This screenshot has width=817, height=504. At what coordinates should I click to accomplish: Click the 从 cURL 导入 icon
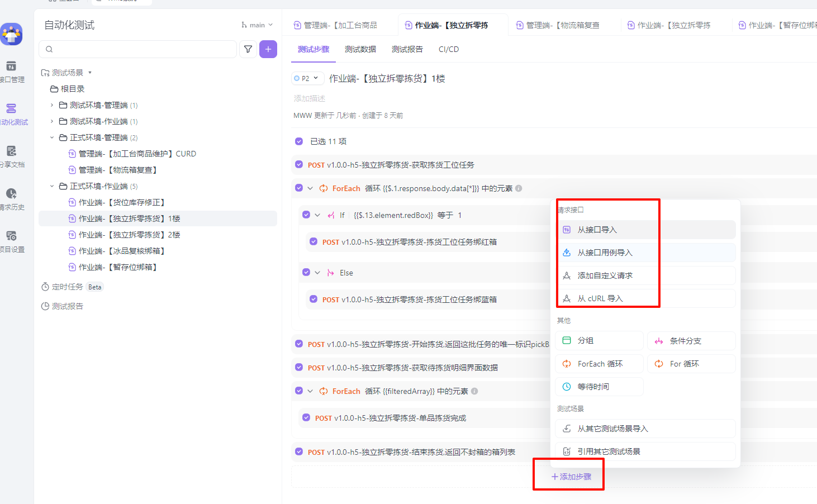coord(567,298)
